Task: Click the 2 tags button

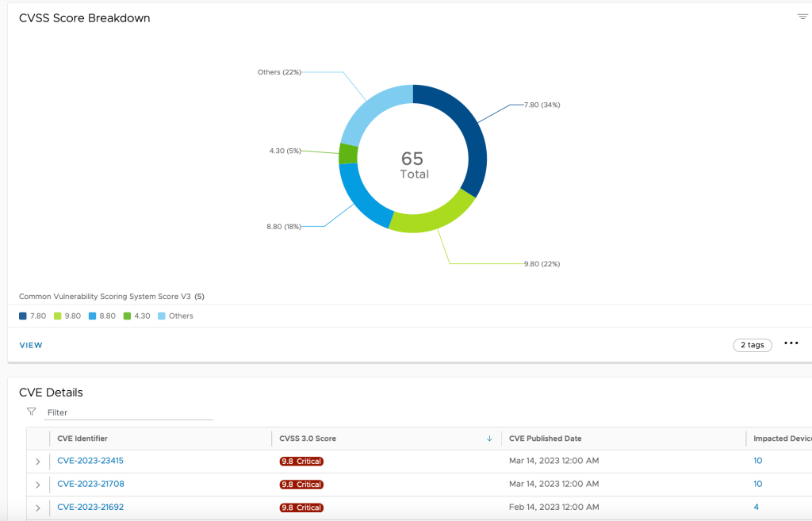Action: point(752,345)
